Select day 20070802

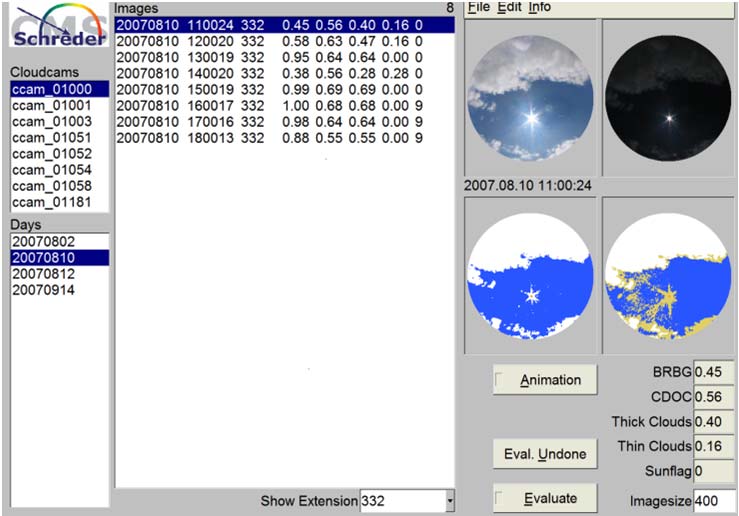[43, 242]
